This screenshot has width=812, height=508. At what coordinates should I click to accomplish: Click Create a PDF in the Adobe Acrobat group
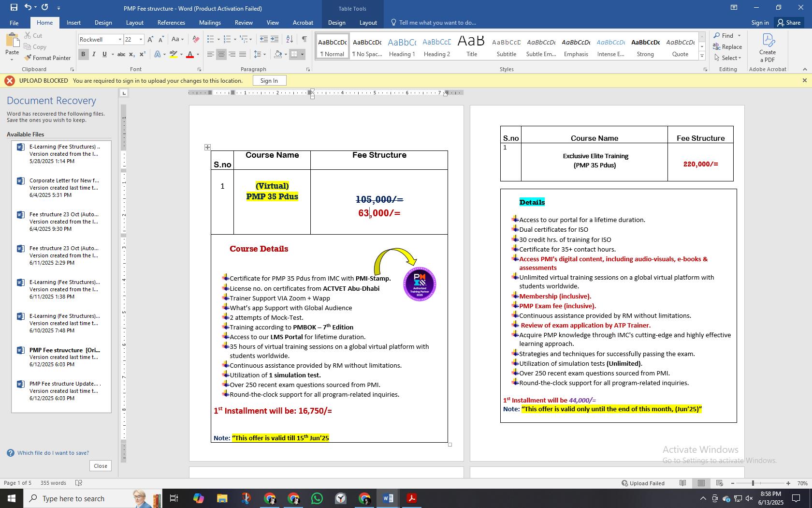[768, 47]
